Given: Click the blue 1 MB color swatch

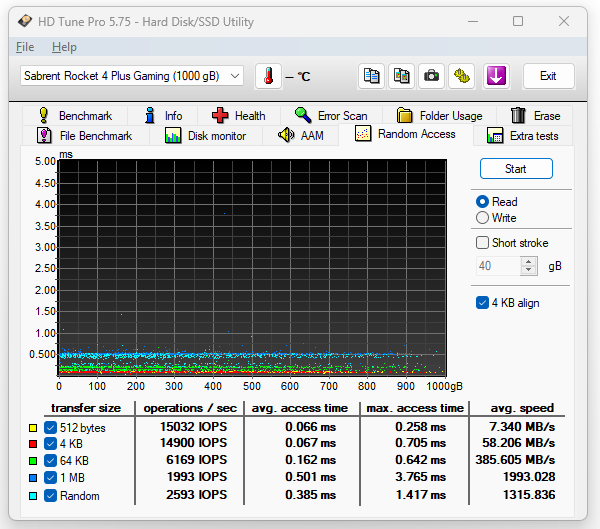Looking at the screenshot, I should click(33, 478).
